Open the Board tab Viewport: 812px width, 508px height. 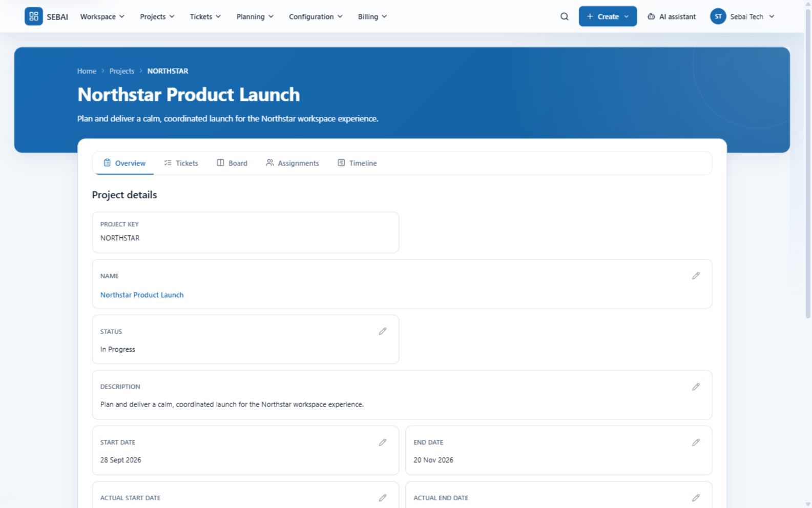point(232,163)
